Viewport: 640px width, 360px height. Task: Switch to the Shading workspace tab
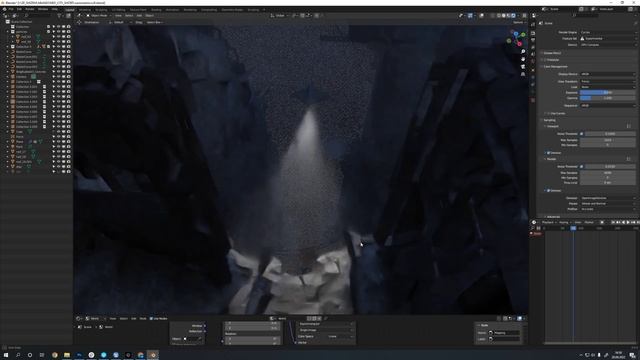coord(156,9)
